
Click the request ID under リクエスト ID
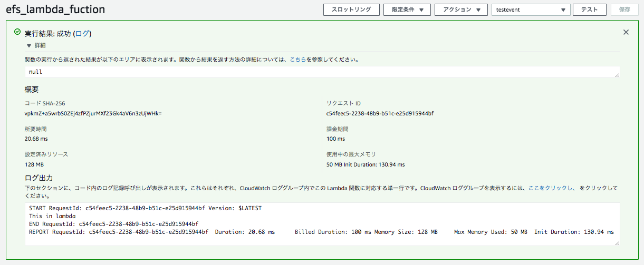(x=380, y=113)
